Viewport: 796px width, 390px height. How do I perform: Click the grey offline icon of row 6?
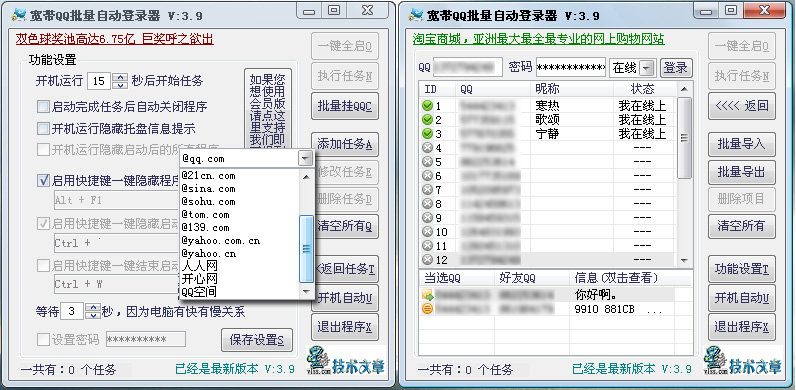[x=427, y=176]
